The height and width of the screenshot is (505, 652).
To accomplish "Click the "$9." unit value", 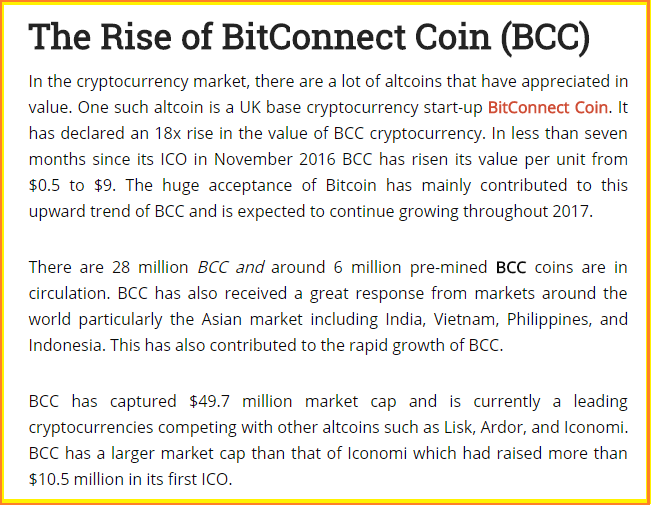I will [x=104, y=185].
